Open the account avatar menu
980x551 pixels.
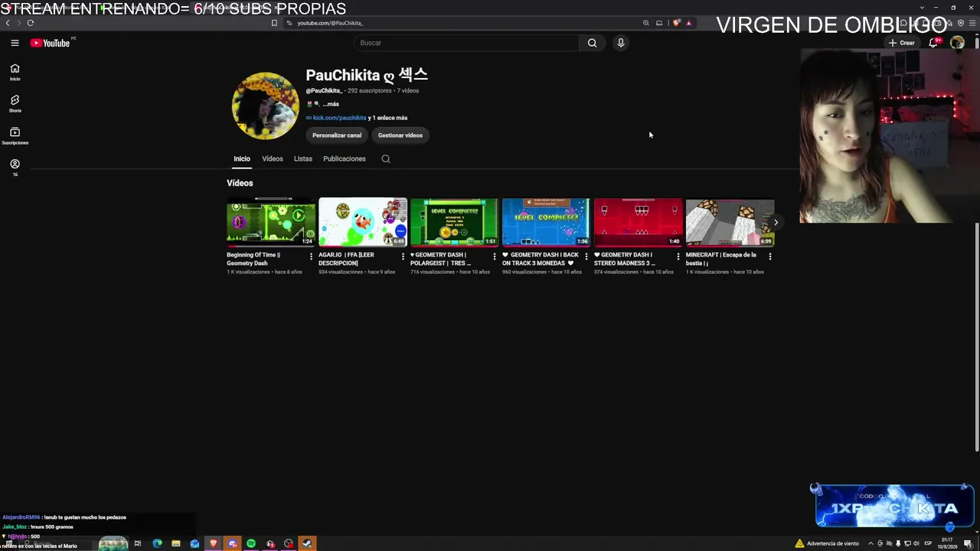coord(957,43)
